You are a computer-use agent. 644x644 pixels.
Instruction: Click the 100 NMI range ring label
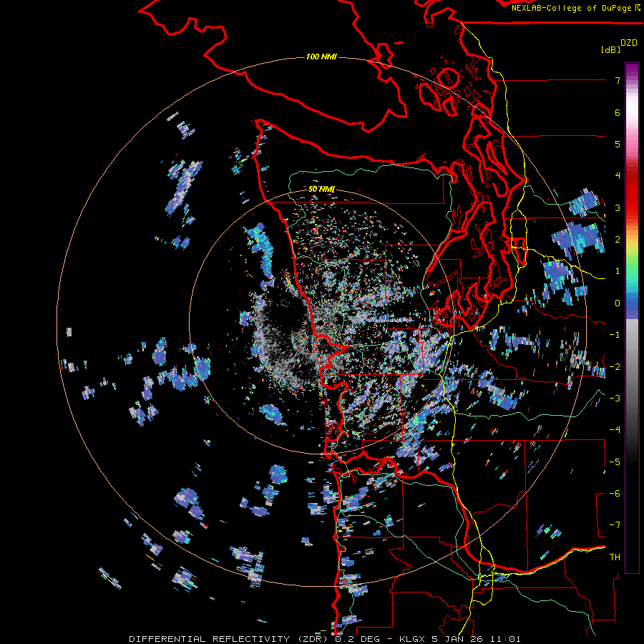321,57
